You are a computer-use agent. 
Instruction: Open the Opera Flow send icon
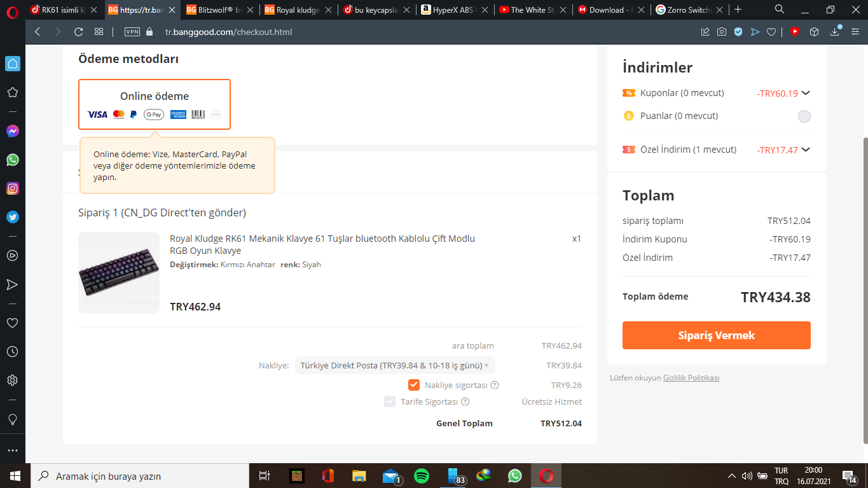(755, 32)
